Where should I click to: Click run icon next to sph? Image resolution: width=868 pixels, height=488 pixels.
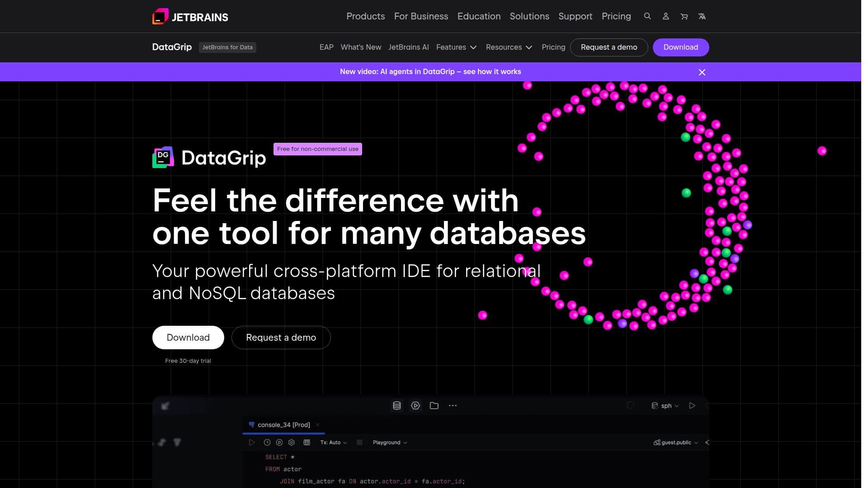(x=692, y=406)
